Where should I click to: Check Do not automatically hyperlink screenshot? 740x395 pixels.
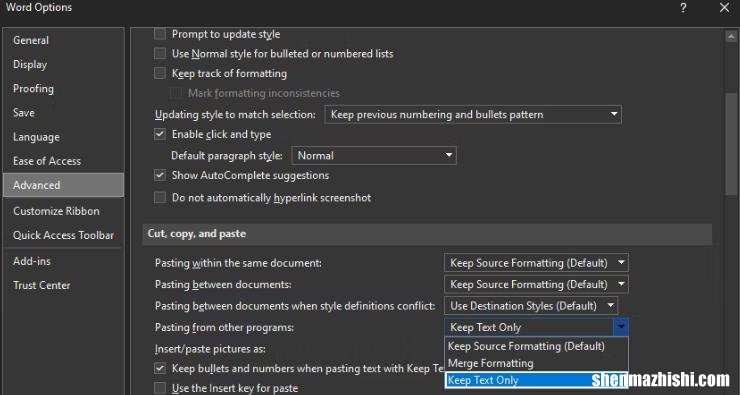click(160, 197)
